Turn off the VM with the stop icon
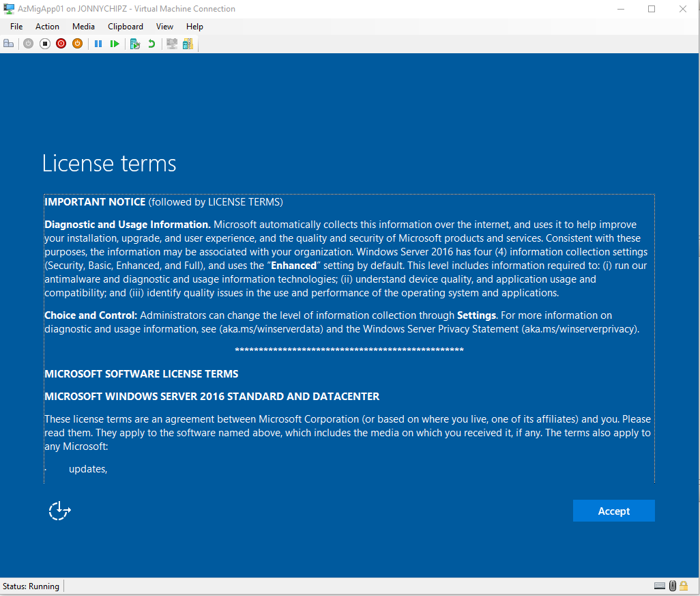The width and height of the screenshot is (700, 596). tap(45, 44)
